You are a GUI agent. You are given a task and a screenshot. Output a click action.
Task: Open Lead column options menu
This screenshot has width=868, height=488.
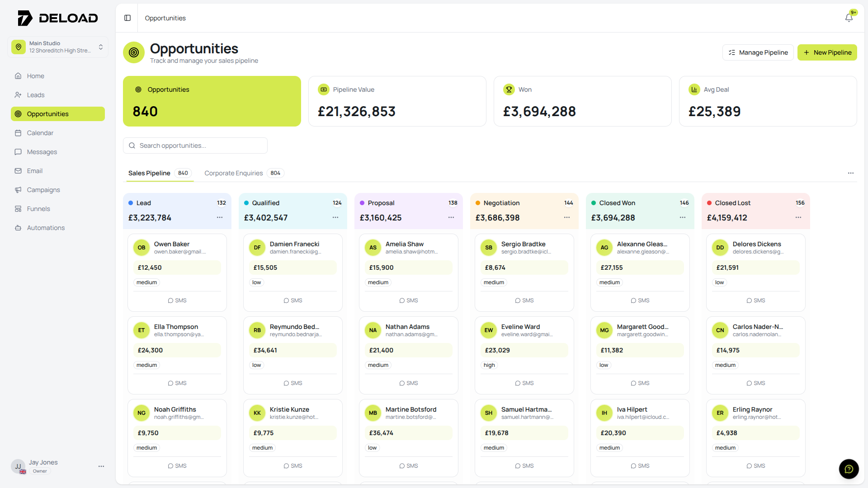[x=220, y=217]
